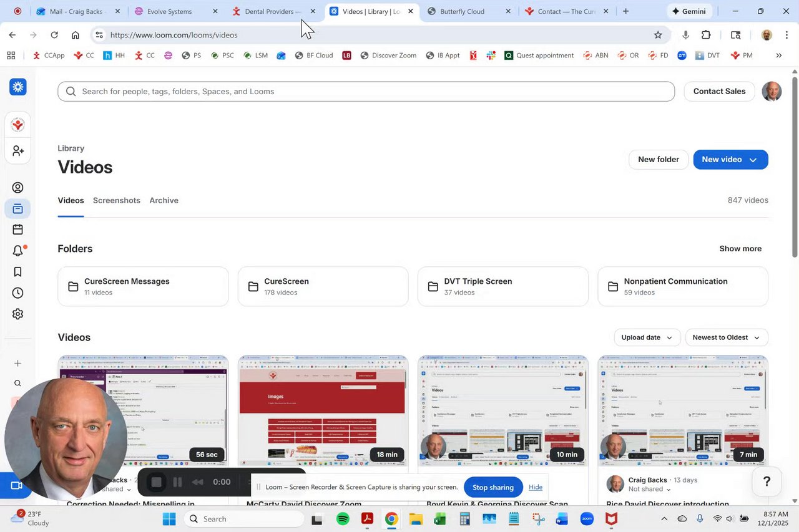Open the bookmark icon in the sidebar
This screenshot has height=532, width=799.
pyautogui.click(x=17, y=272)
